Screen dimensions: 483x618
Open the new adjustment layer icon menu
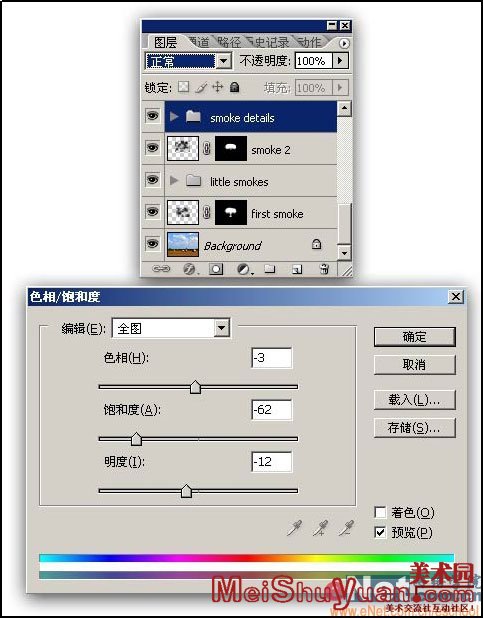tap(244, 269)
